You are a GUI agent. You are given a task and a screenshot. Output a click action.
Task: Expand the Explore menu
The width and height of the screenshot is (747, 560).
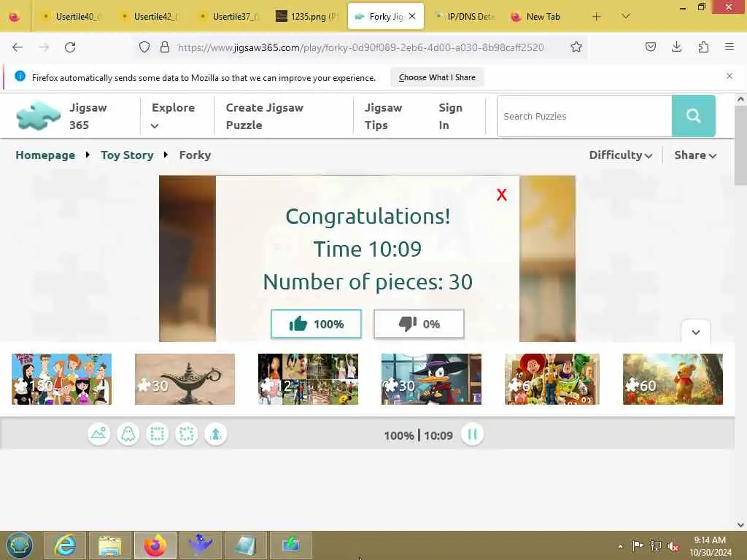[x=173, y=116]
